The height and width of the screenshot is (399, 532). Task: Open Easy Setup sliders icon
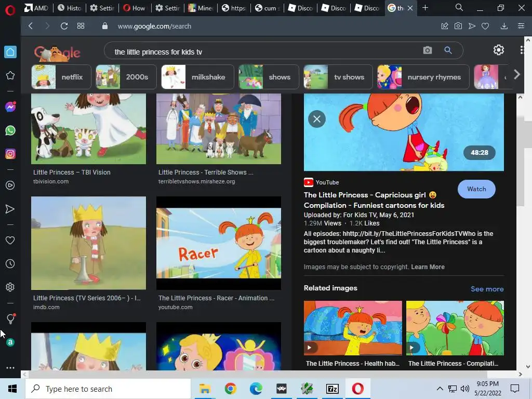[521, 26]
